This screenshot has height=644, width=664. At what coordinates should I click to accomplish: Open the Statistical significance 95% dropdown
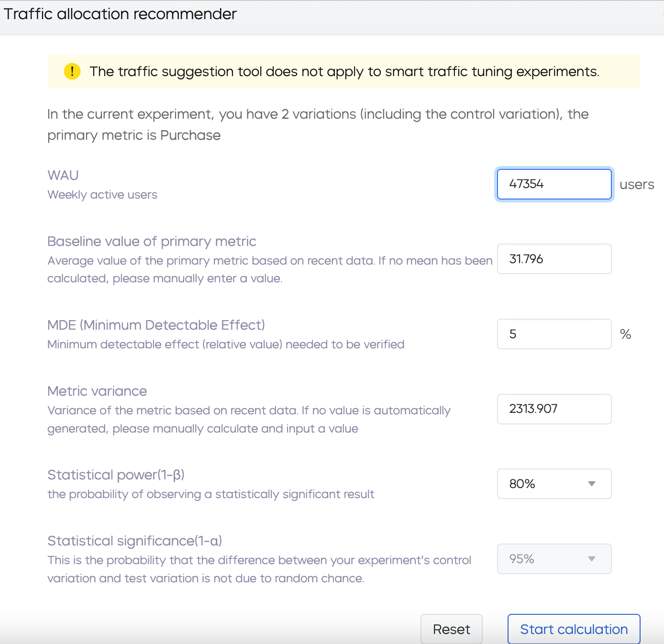coord(554,559)
